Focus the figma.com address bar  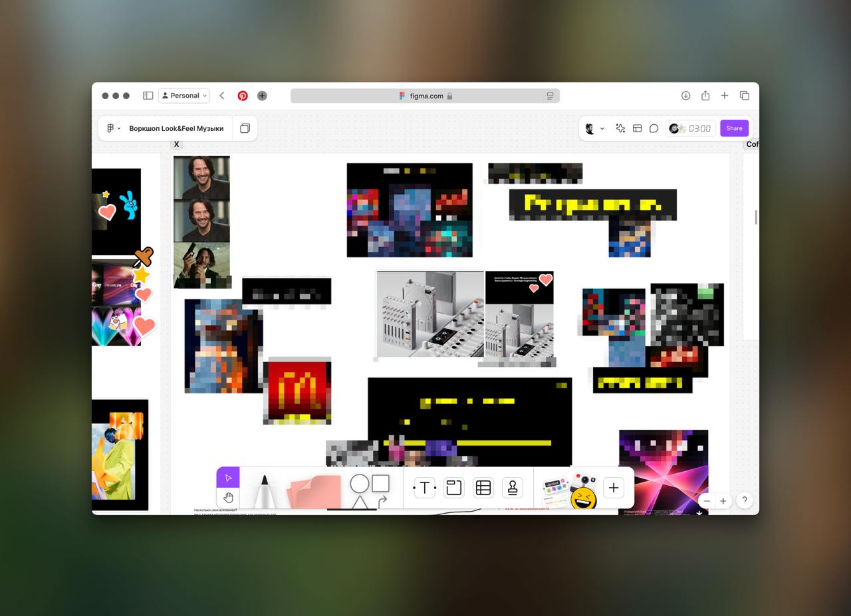(x=425, y=96)
